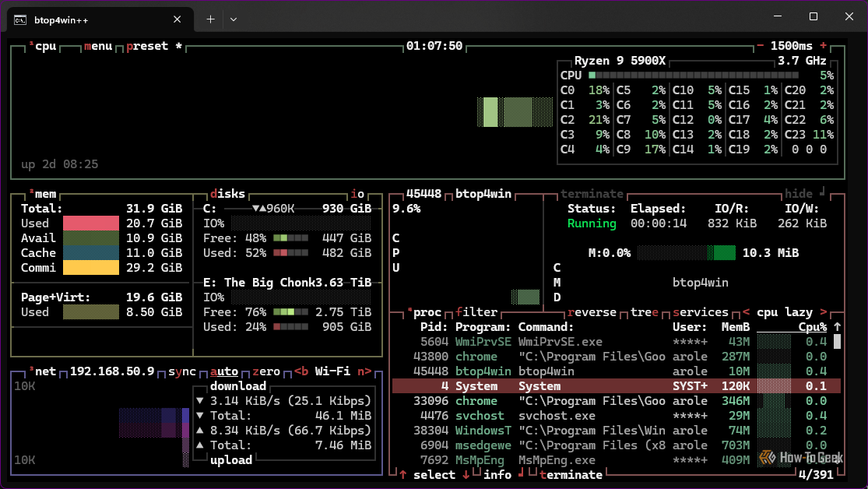This screenshot has width=868, height=489.
Task: Show info for selected process
Action: click(x=497, y=475)
